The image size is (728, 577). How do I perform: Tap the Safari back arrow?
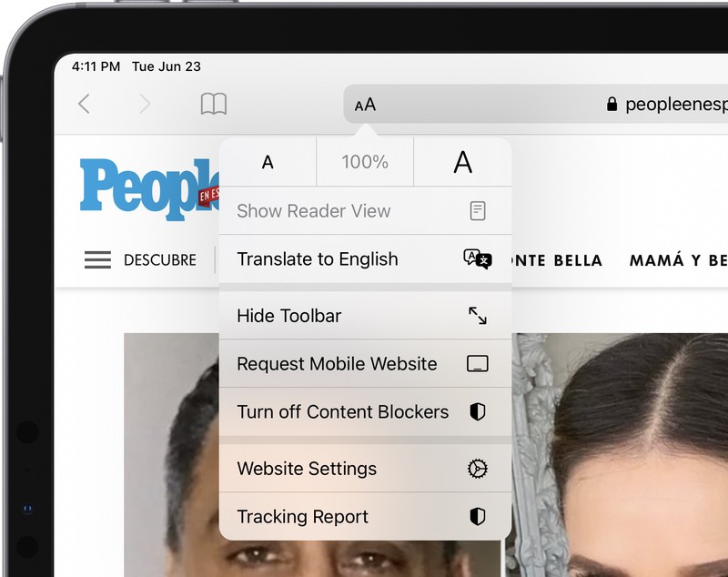tap(84, 104)
